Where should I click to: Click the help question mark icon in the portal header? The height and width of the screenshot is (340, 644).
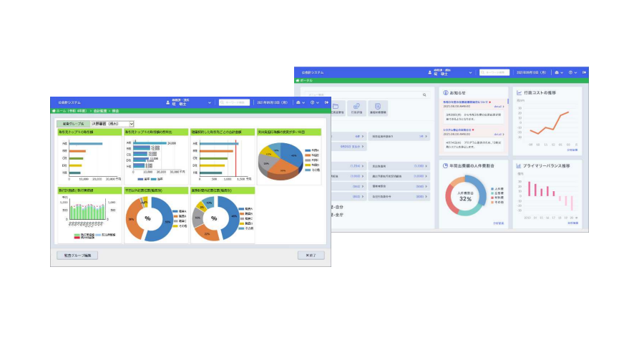(x=570, y=72)
